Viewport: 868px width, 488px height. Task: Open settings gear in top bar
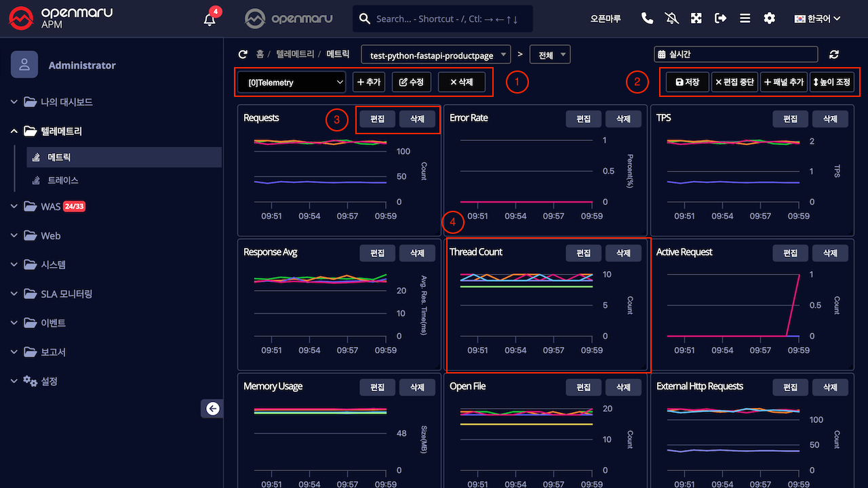coord(769,19)
